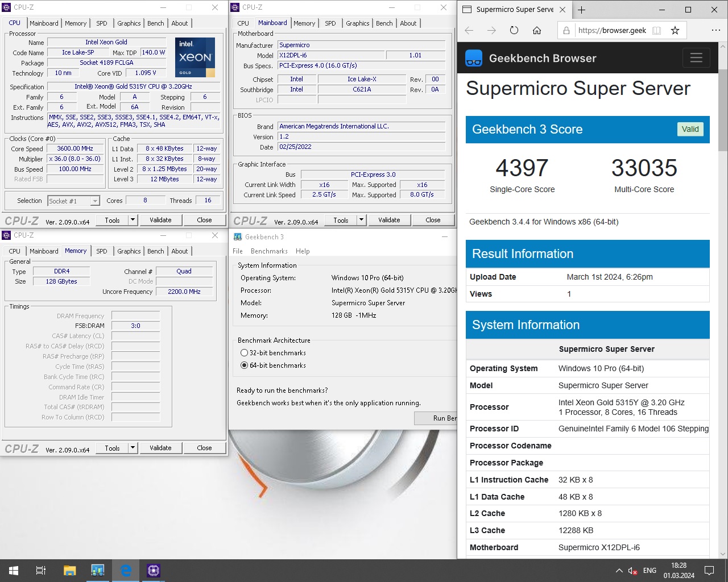
Task: Expand Tools dropdown arrow in Mainboard window
Action: point(361,220)
